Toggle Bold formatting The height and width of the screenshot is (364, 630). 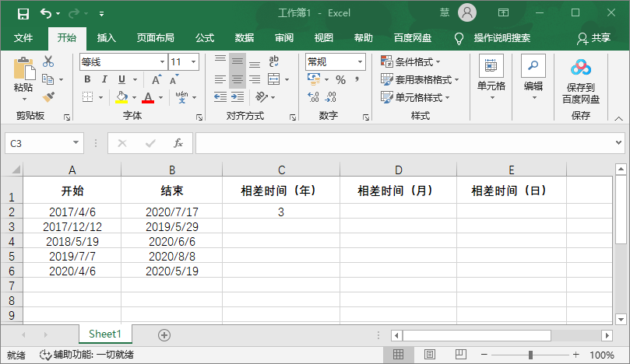pos(87,79)
